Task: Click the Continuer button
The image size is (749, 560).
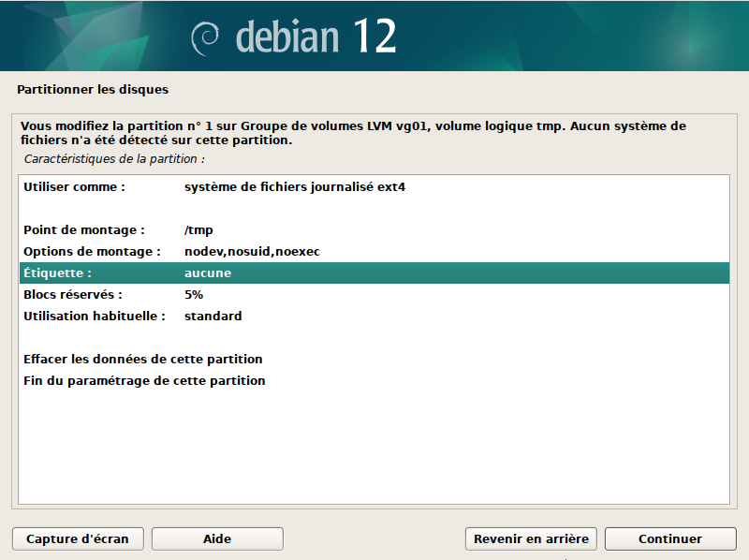Action: (x=670, y=539)
